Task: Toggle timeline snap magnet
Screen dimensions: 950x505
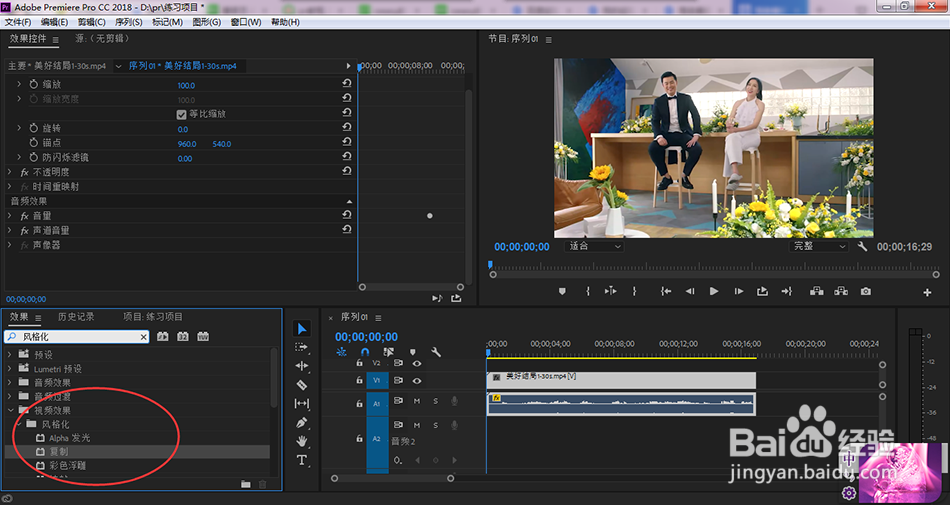Action: click(x=365, y=352)
